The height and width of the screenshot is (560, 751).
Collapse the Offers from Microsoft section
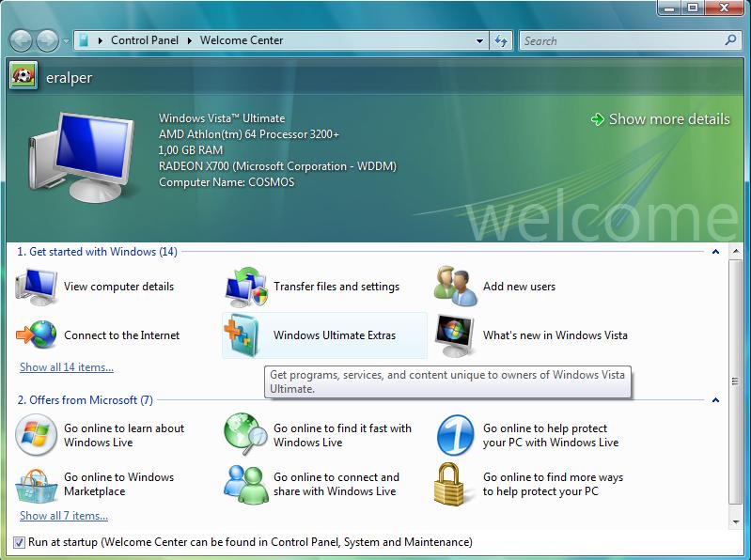tap(715, 400)
